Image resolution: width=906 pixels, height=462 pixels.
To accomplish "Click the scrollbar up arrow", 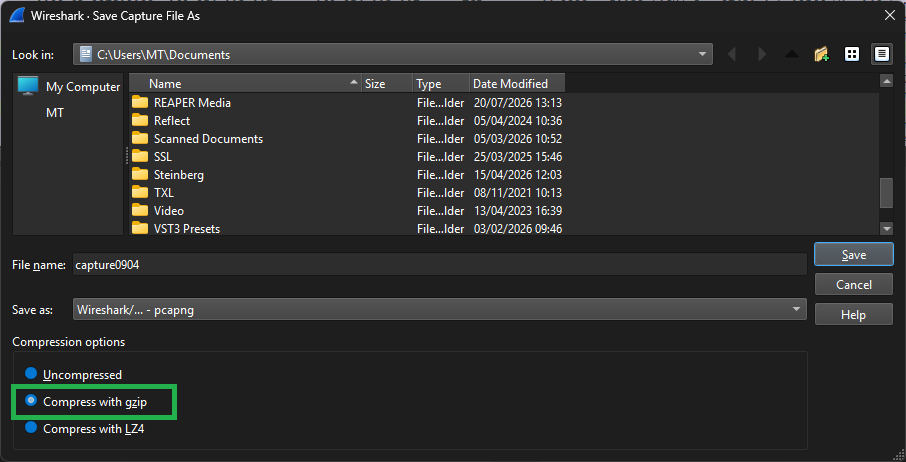I will click(x=886, y=81).
